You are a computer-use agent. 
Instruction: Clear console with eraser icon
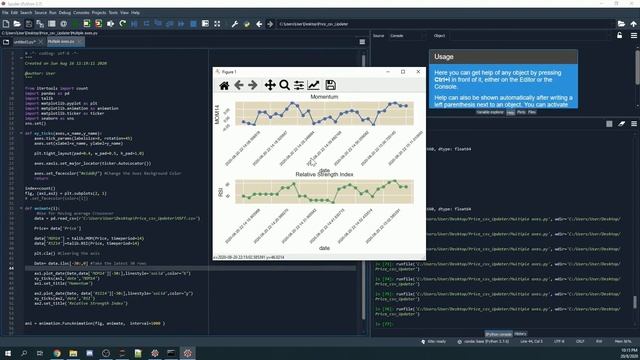click(x=621, y=124)
